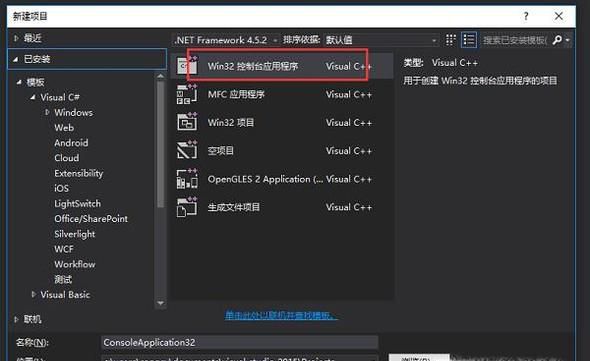590x361 pixels.
Task: Switch to medium icons list view
Action: (469, 40)
